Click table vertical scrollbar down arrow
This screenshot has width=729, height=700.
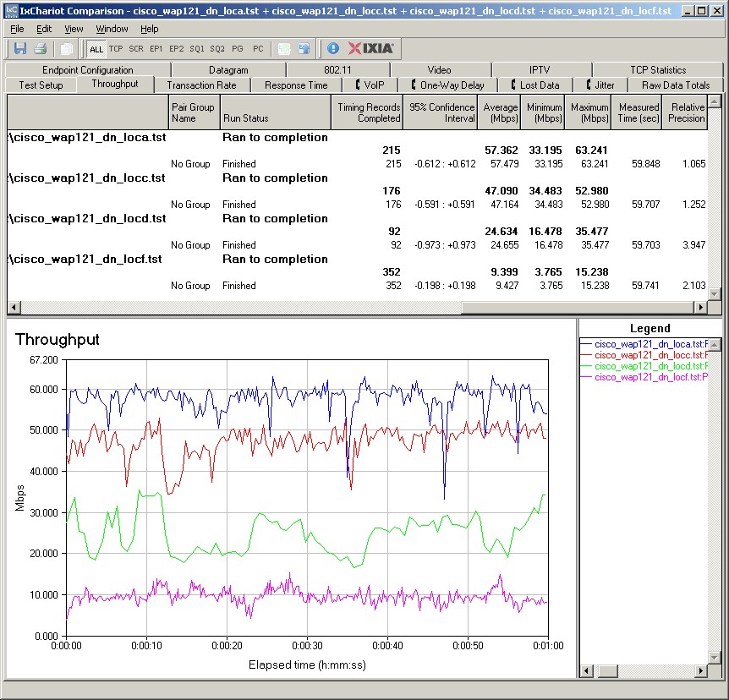pyautogui.click(x=715, y=294)
